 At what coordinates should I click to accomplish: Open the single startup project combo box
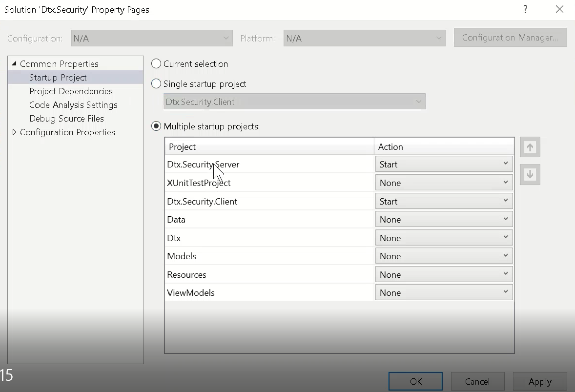[294, 102]
